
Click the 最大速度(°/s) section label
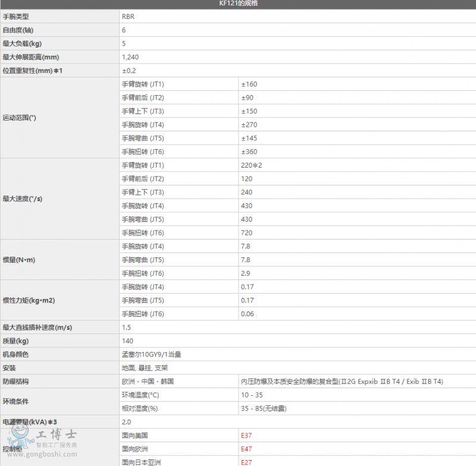[x=23, y=199]
